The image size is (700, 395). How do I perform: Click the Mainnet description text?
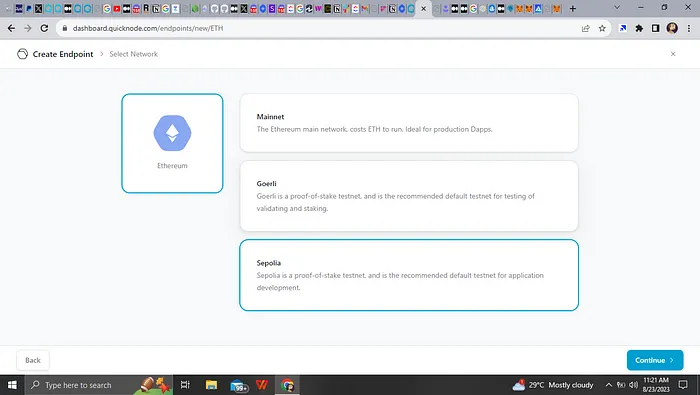375,129
